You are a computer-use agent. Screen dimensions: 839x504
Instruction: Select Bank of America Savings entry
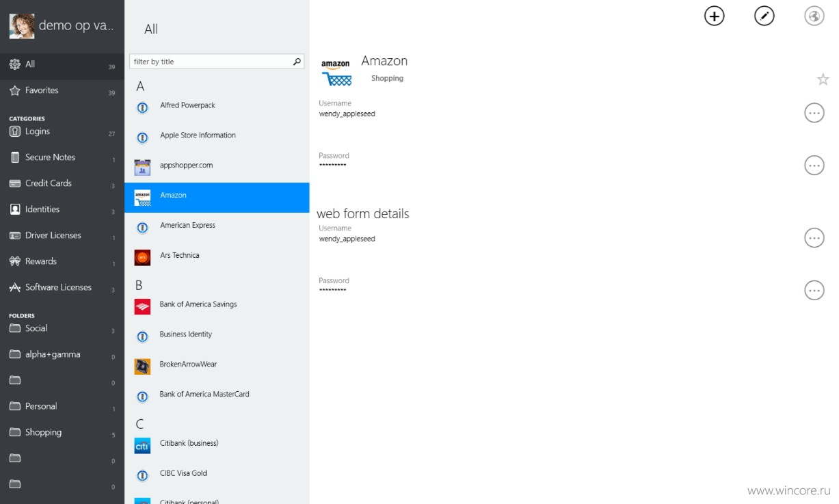coord(217,306)
